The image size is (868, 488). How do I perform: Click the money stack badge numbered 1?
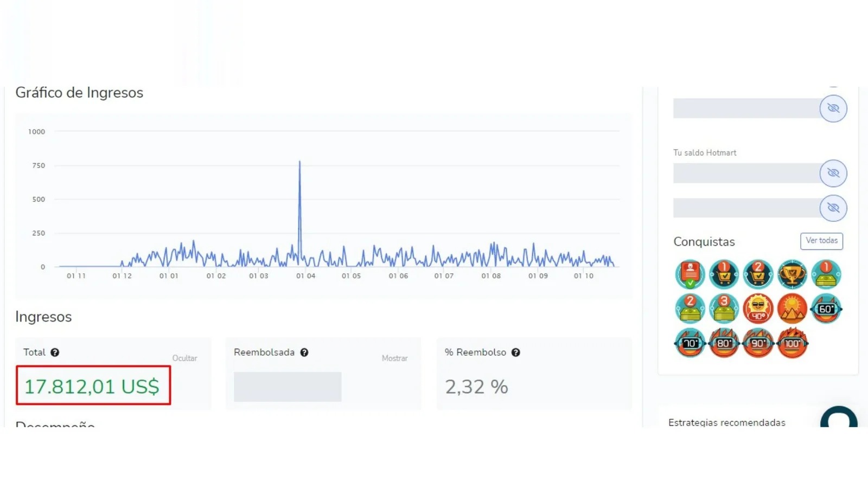tap(826, 274)
